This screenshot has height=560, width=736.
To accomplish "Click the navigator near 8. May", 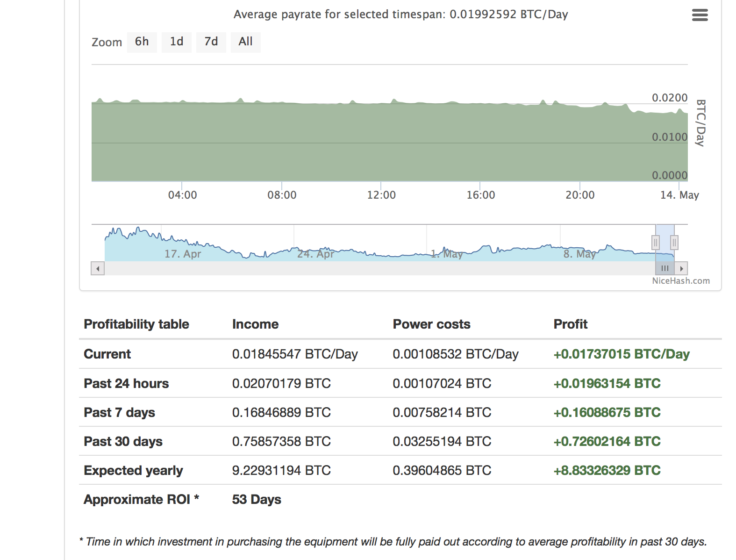I will pyautogui.click(x=579, y=254).
